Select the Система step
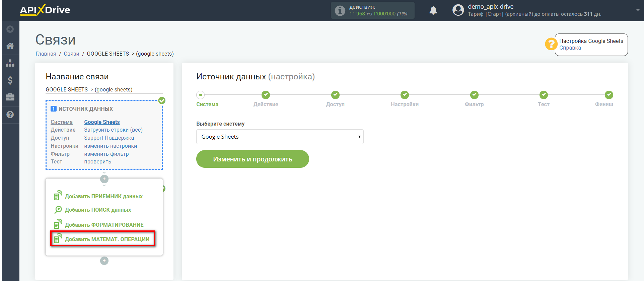This screenshot has width=644, height=281. pyautogui.click(x=207, y=104)
